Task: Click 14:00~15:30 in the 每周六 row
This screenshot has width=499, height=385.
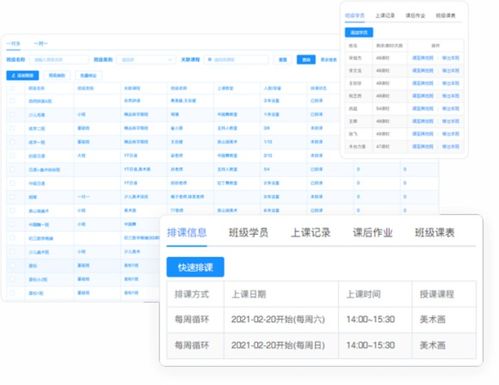Action: click(x=371, y=319)
